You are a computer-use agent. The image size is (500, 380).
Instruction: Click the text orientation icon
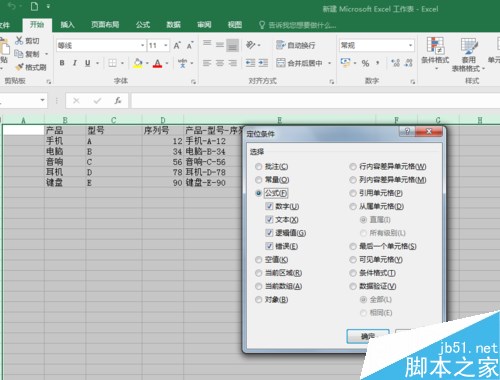click(250, 45)
